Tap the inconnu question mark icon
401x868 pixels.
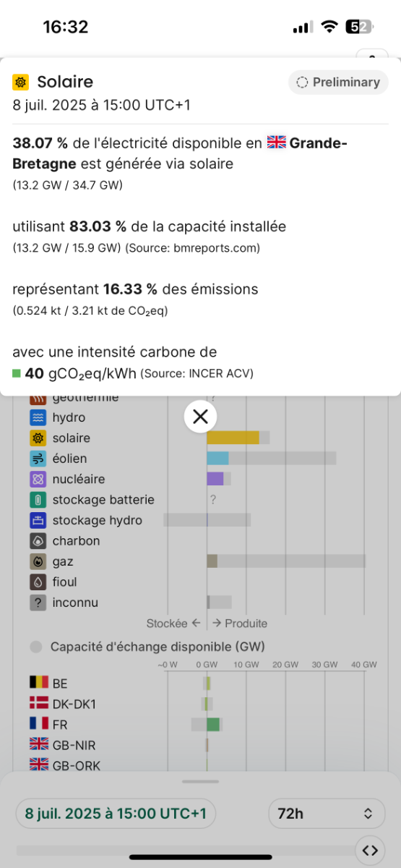38,603
